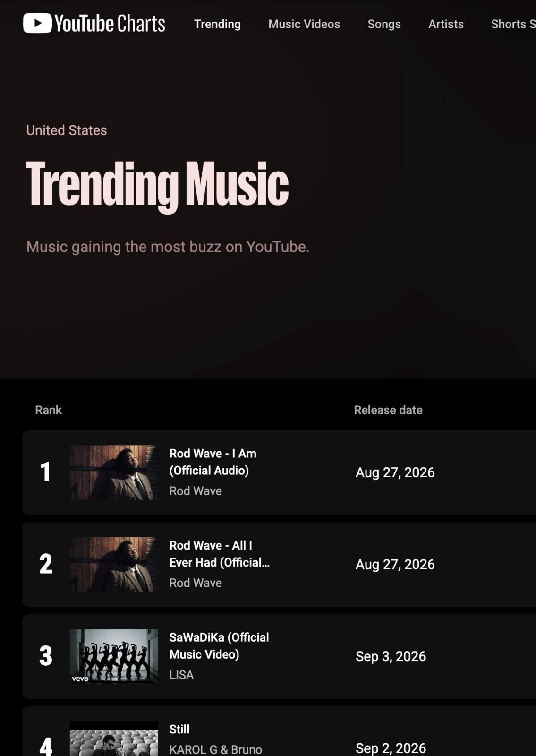Switch to the Trending tab

tap(217, 24)
